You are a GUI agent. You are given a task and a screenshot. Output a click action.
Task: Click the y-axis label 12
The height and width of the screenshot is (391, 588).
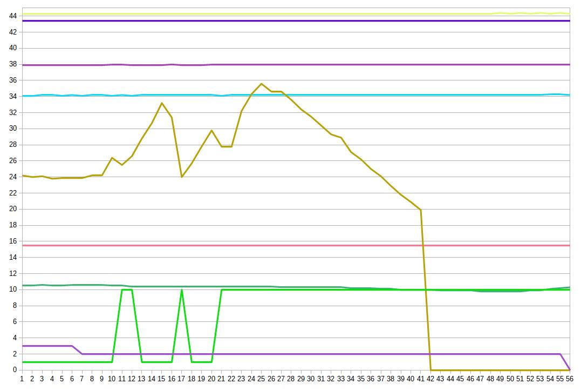point(13,273)
